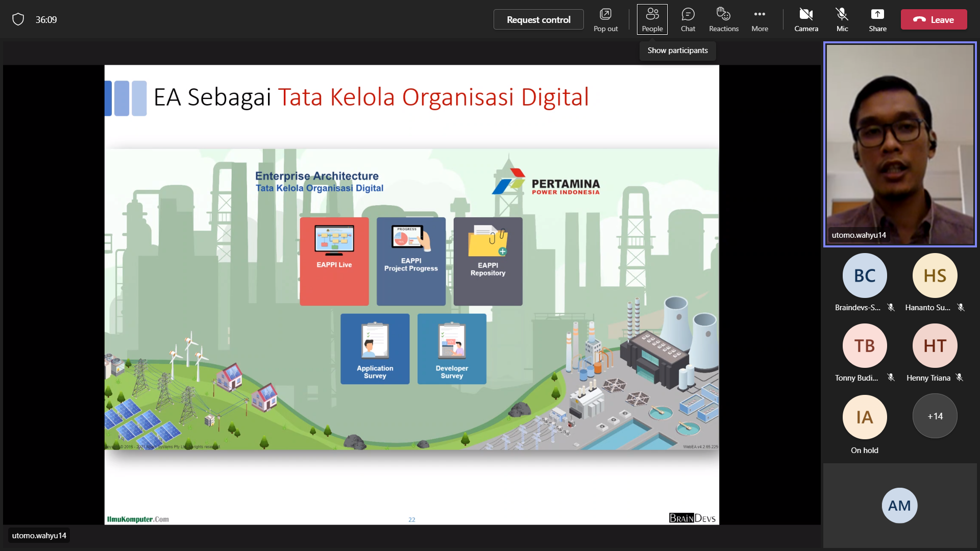Open the Reactions menu
980x551 pixels.
pos(723,19)
